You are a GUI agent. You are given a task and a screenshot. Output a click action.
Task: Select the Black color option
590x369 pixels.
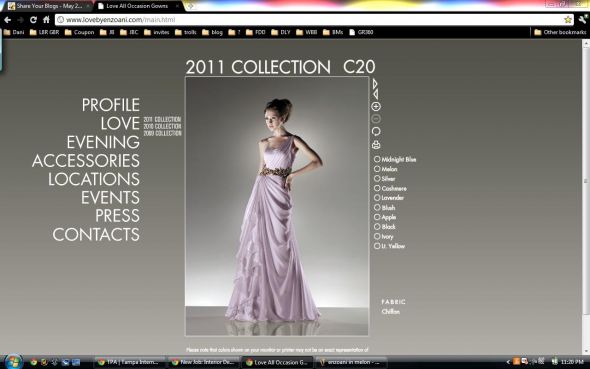(385, 227)
